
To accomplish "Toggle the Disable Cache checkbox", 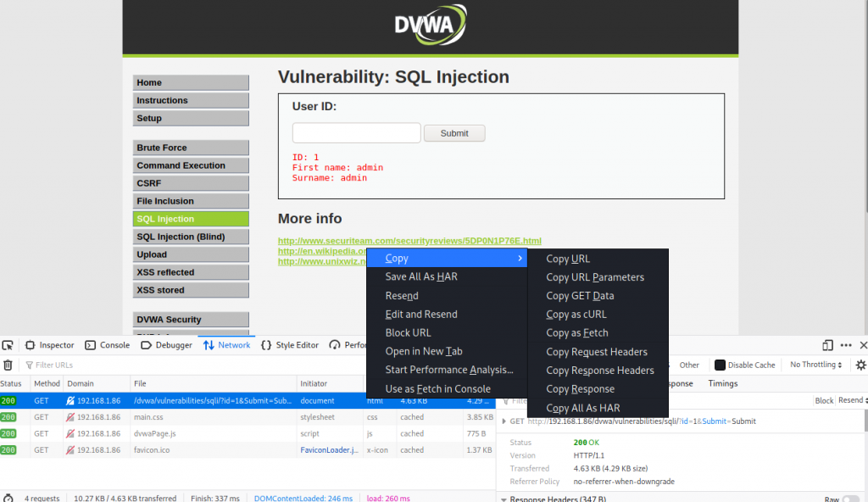I will 720,365.
